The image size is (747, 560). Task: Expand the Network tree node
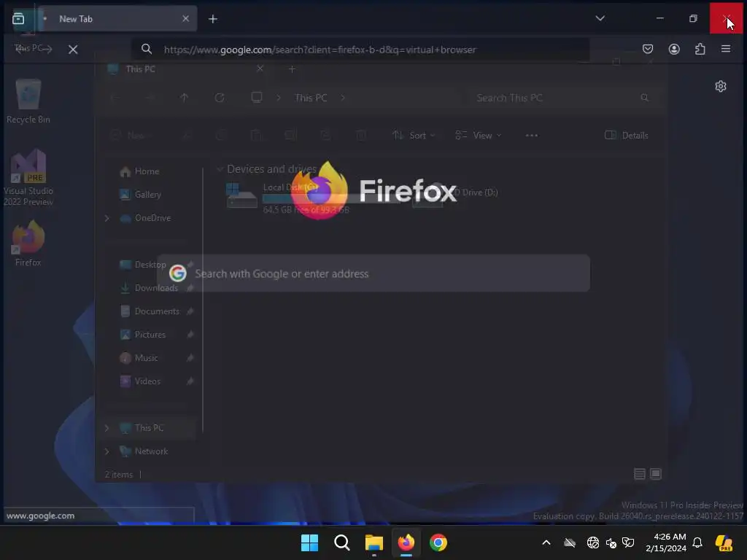(107, 451)
